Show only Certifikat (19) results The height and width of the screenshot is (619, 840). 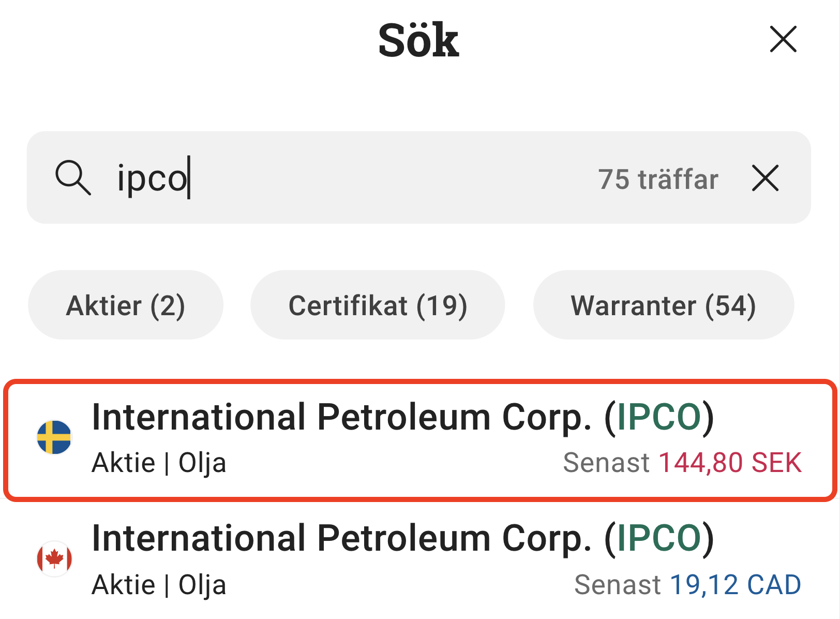[378, 305]
